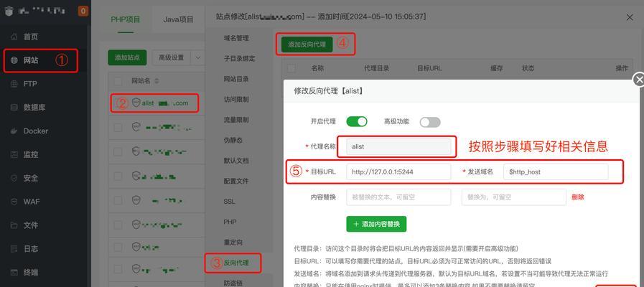The image size is (644, 287).
Task: Click the panel logo at top left
Action: pos(9,11)
